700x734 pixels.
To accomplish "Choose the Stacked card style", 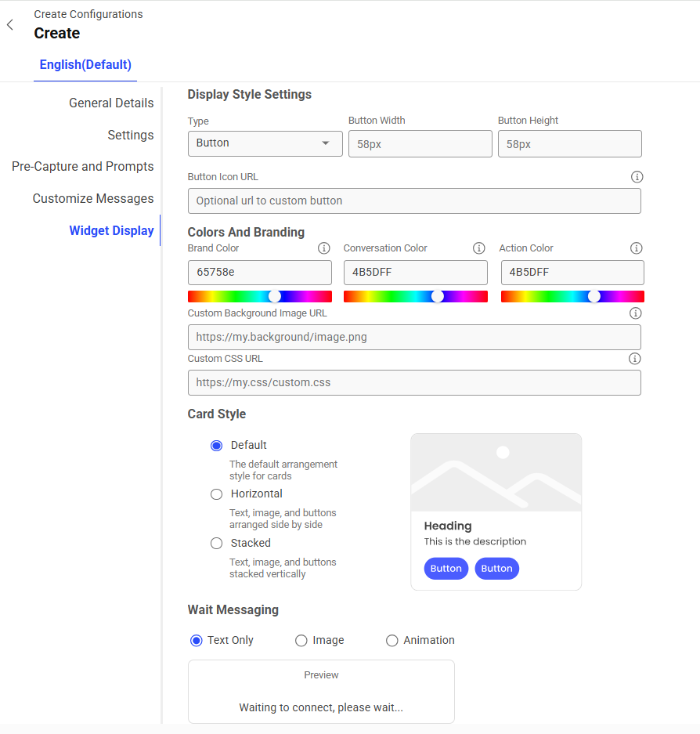I will coord(216,544).
